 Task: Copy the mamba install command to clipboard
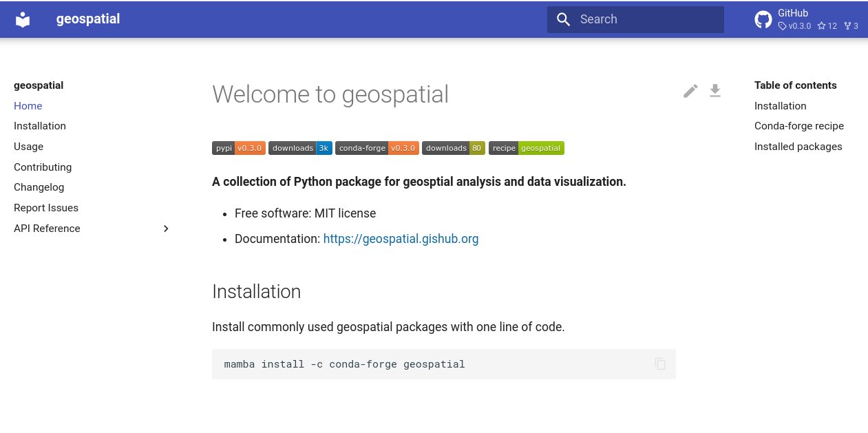pyautogui.click(x=660, y=363)
